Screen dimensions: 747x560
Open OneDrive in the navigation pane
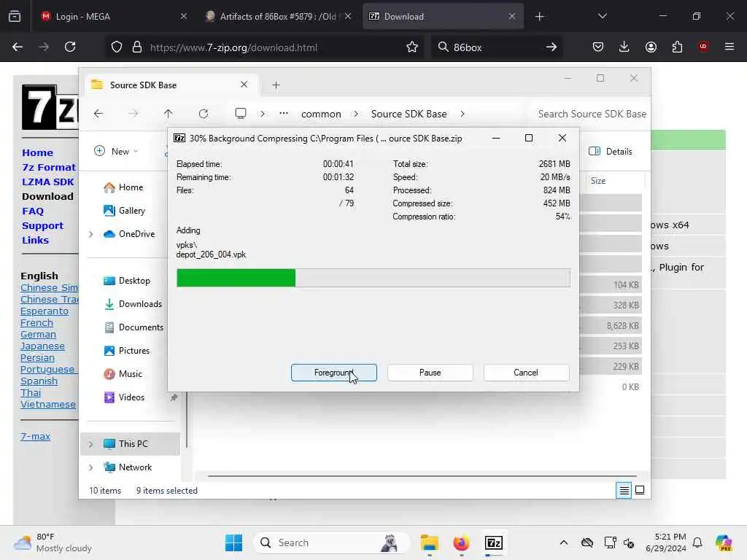[130, 234]
